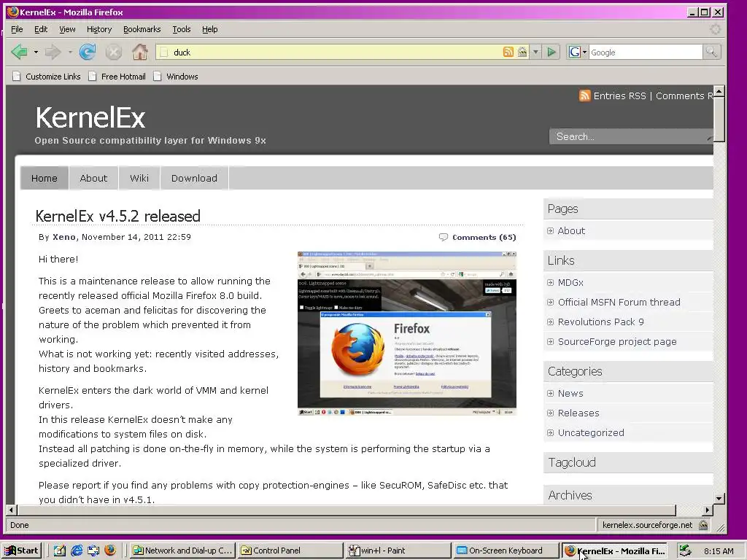The height and width of the screenshot is (560, 747).
Task: Click the search magnifier button
Action: pyautogui.click(x=711, y=52)
